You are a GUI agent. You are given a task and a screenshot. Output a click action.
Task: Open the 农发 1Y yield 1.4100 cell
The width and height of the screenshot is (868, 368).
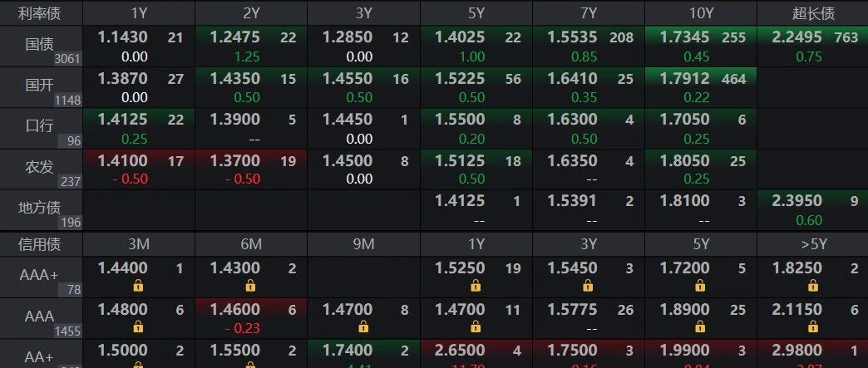[138, 169]
